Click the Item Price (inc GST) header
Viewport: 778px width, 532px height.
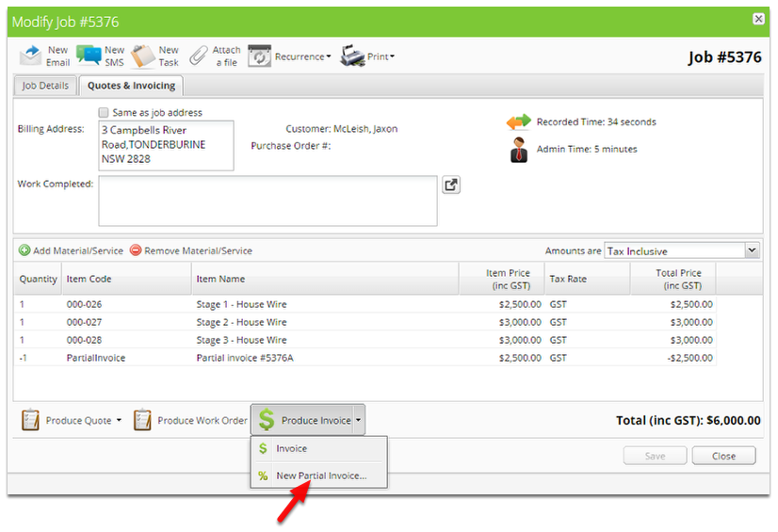502,279
